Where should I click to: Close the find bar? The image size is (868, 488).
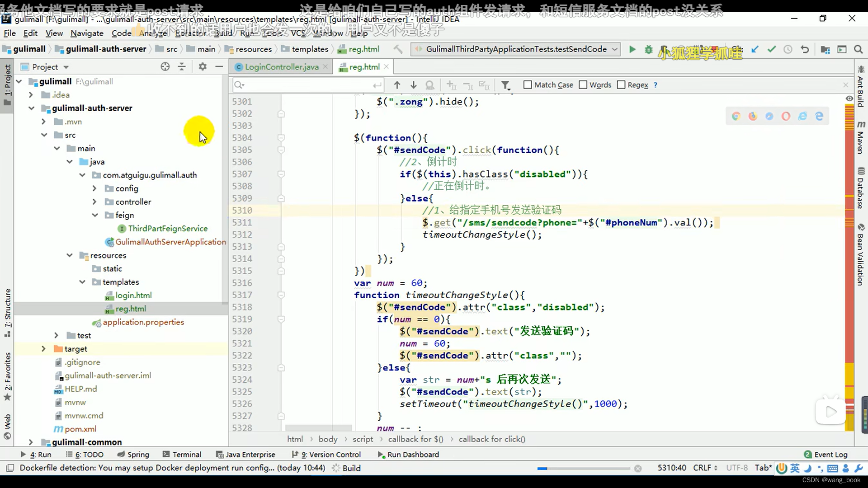pos(846,85)
